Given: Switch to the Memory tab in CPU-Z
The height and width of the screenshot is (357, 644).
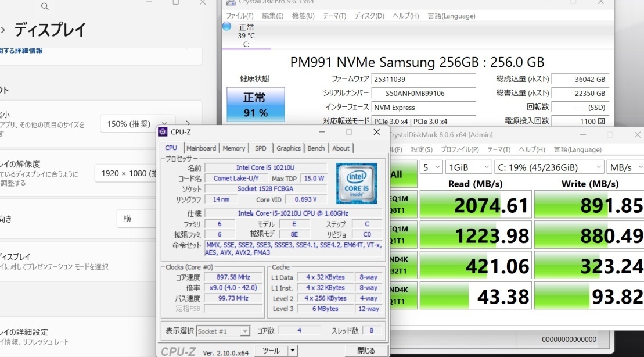Looking at the screenshot, I should (x=234, y=148).
